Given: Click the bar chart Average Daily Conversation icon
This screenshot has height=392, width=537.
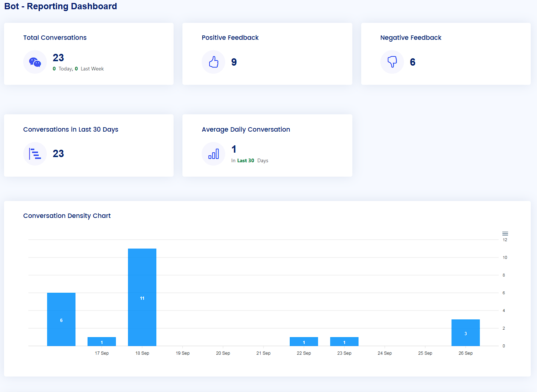Looking at the screenshot, I should coord(213,154).
